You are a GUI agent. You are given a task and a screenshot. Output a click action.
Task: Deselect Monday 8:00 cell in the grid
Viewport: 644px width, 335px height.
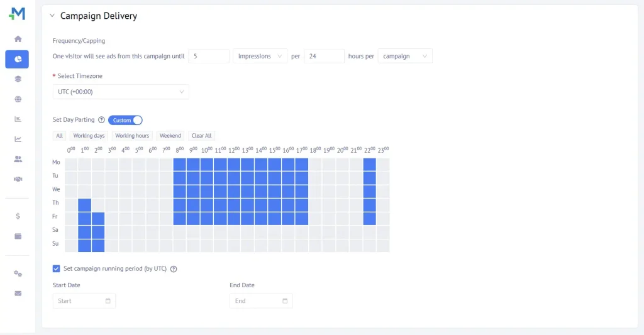pyautogui.click(x=179, y=165)
